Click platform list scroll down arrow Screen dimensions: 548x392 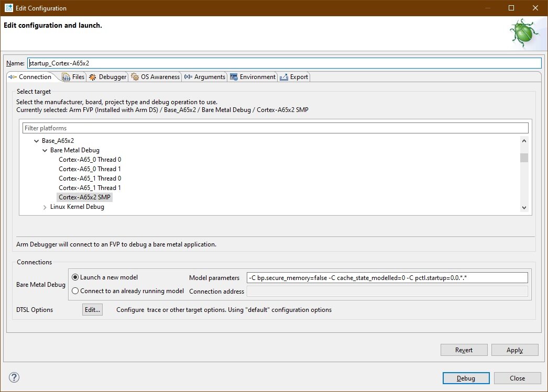click(524, 207)
